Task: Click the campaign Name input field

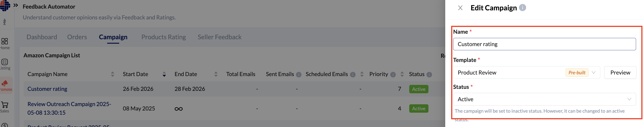Action: pyautogui.click(x=544, y=44)
